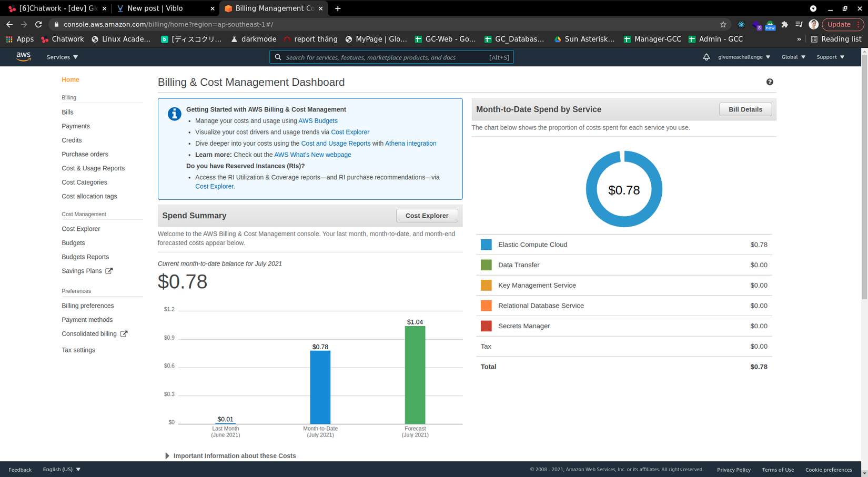Screen dimensions: 868x477
Task: Open the Feedback link in footer
Action: [20, 470]
